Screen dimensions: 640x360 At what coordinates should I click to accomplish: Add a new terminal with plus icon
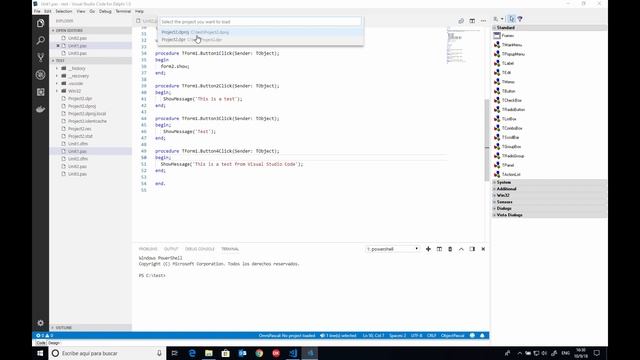[428, 249]
